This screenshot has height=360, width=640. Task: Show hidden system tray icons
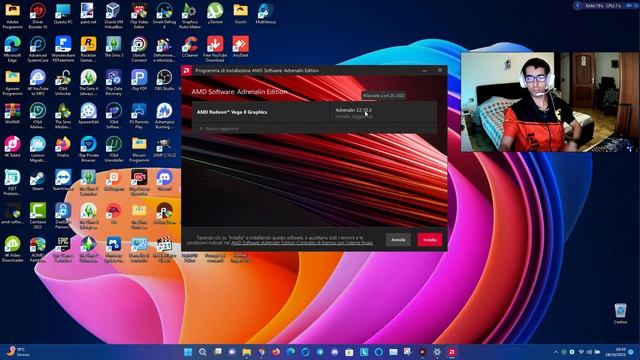(556, 352)
